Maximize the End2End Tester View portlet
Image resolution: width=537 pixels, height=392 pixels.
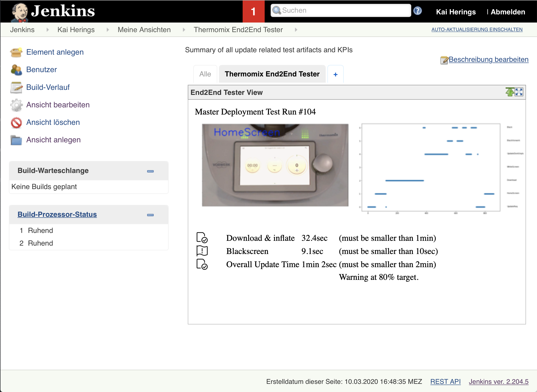pos(519,92)
